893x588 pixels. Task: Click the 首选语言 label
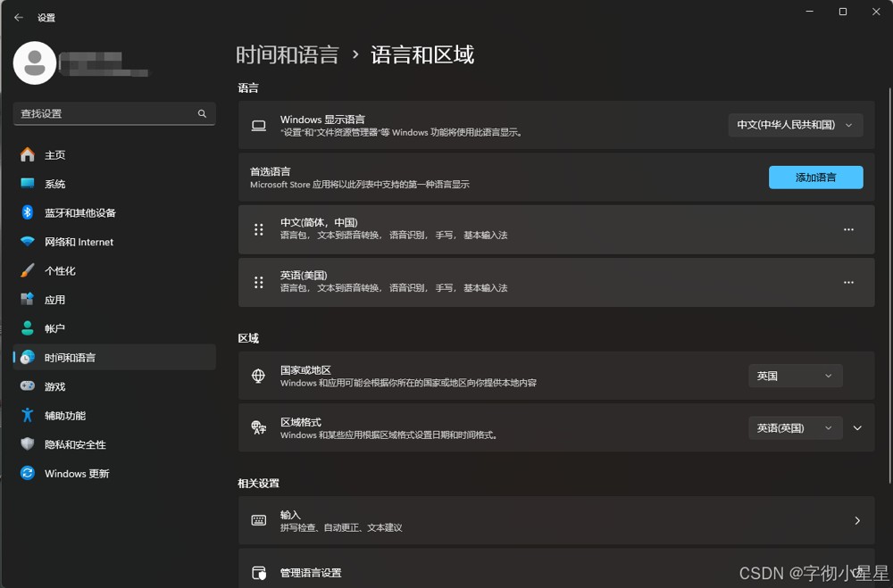point(271,171)
